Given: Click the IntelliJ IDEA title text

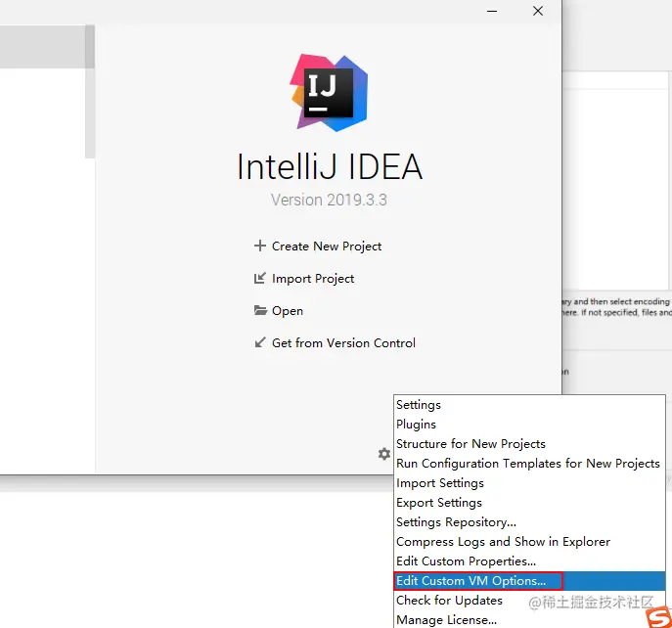Looking at the screenshot, I should 330,166.
